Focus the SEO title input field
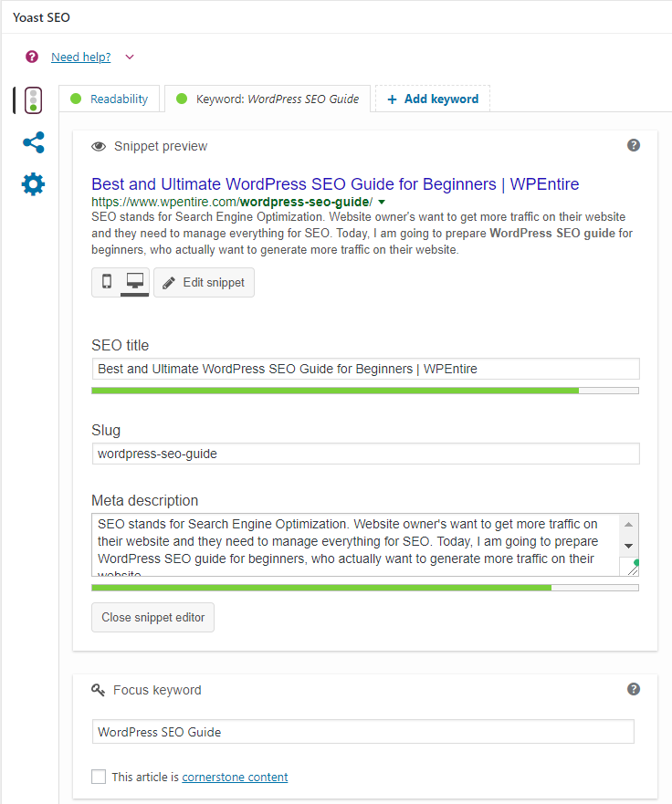The height and width of the screenshot is (804, 672). [366, 369]
